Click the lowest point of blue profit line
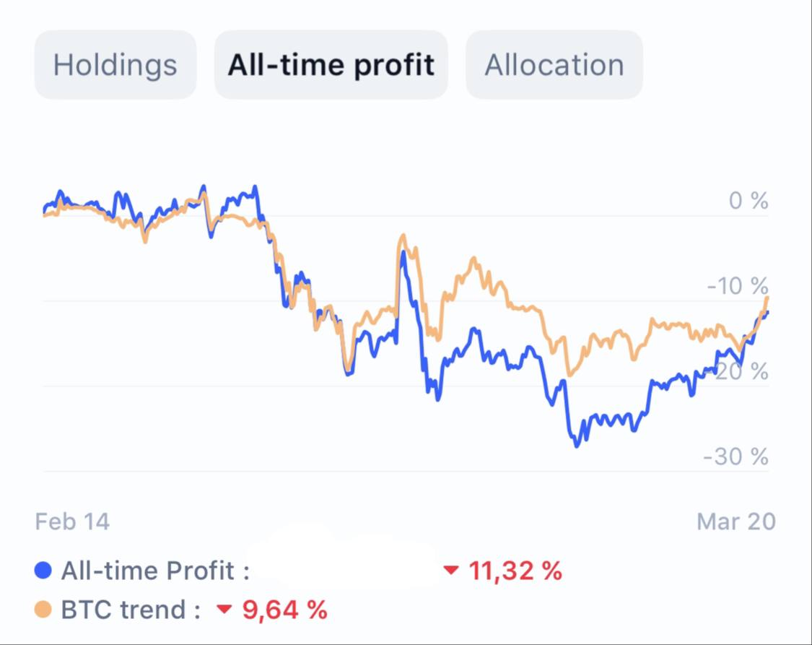Screen dimensions: 812x645 pos(576,446)
